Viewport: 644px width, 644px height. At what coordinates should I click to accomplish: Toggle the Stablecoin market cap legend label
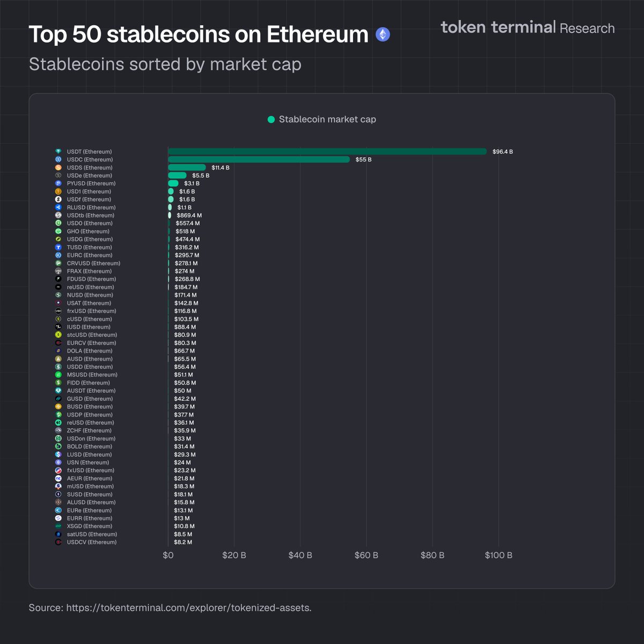click(x=327, y=120)
